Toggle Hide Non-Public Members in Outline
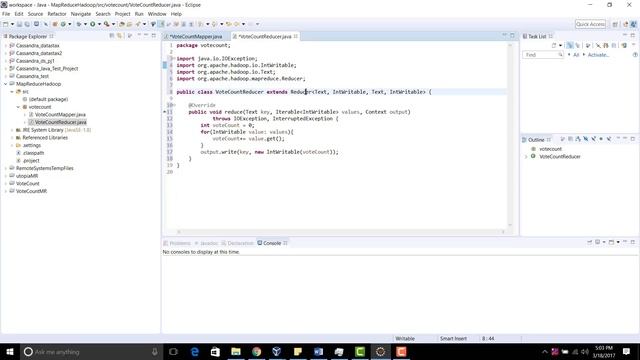The width and height of the screenshot is (640, 360). tap(601, 139)
